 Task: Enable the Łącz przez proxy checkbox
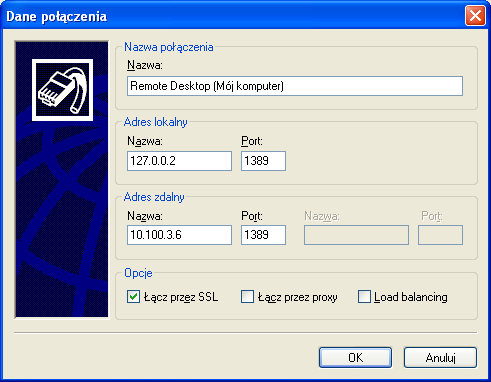coord(247,297)
